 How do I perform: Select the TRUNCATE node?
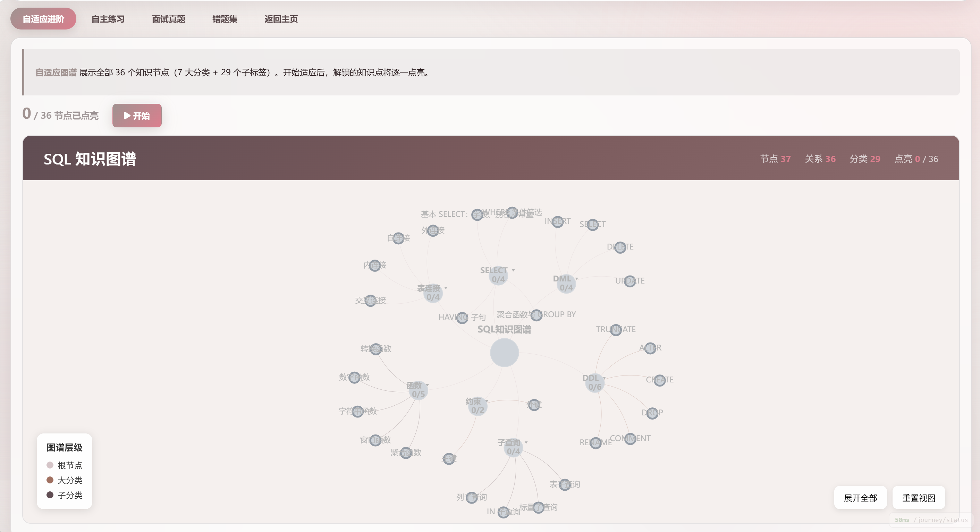(x=616, y=330)
